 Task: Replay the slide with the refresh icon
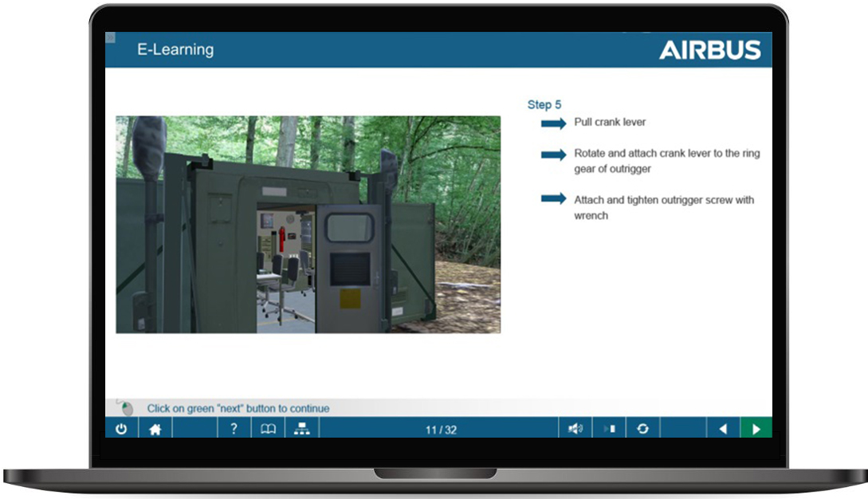[x=644, y=429]
